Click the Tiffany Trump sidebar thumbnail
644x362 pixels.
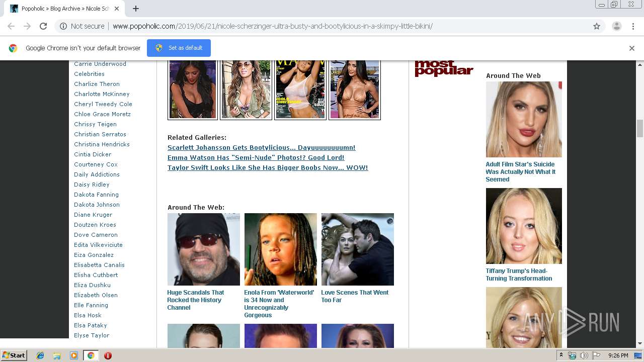click(x=524, y=226)
